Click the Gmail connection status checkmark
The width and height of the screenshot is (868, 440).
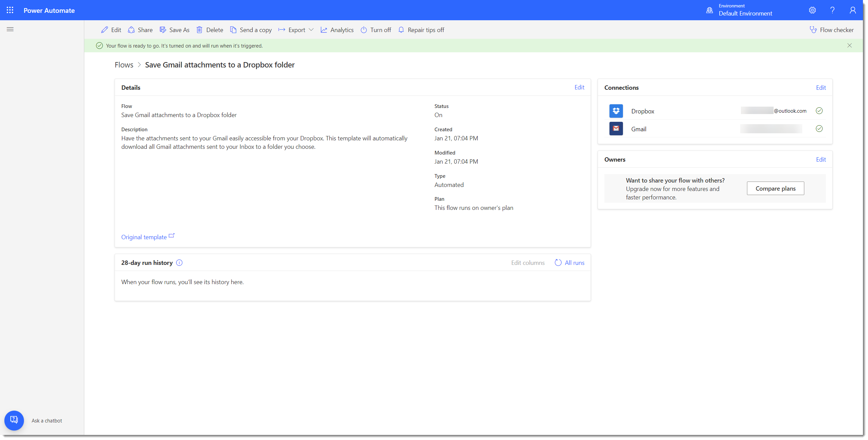[x=819, y=129]
